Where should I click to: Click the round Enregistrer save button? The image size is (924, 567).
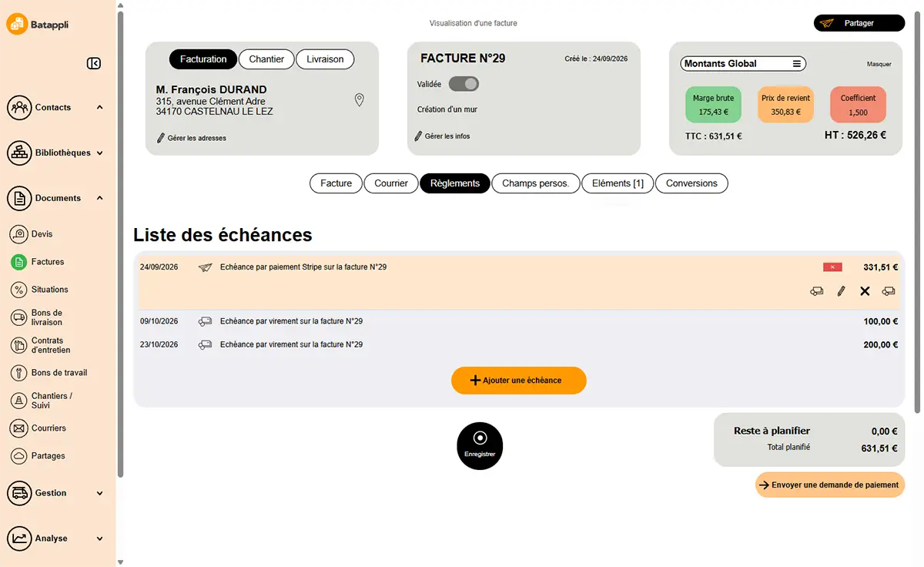tap(480, 446)
